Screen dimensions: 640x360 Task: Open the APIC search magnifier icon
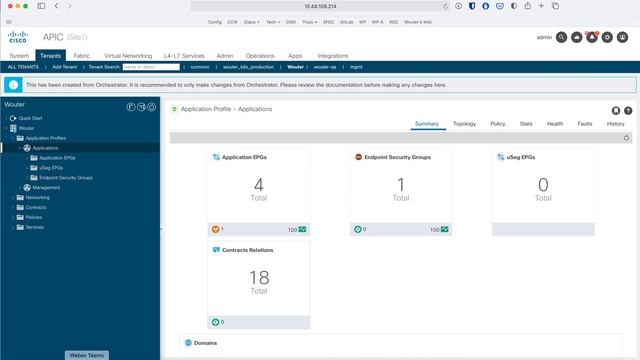(x=561, y=37)
